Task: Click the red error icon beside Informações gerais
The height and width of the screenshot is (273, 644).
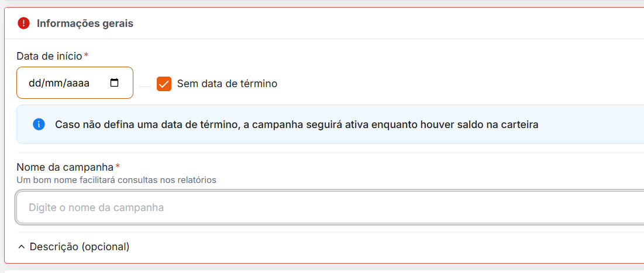Action: (x=23, y=23)
